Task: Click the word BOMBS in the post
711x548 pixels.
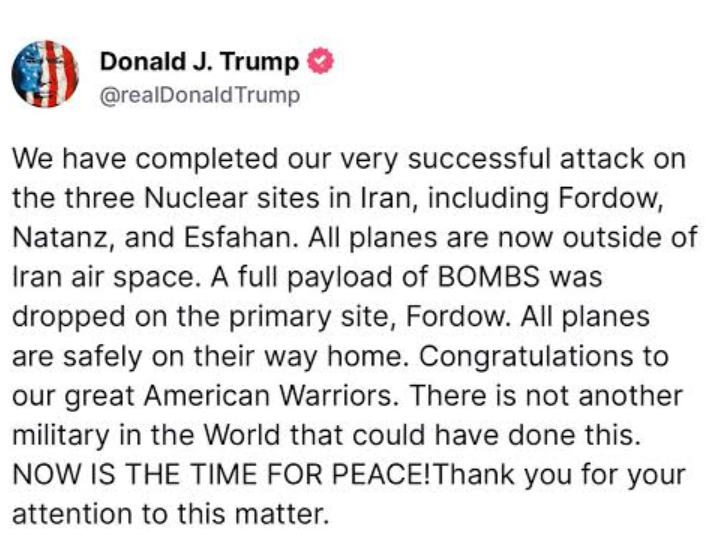Action: pyautogui.click(x=489, y=276)
